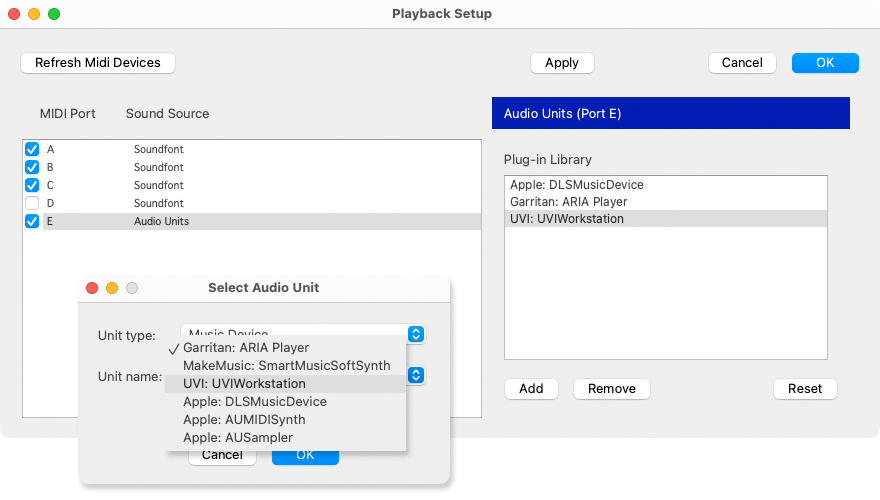Click Add button under Plug-in Library
Image resolution: width=880 pixels, height=500 pixels.
coord(531,389)
